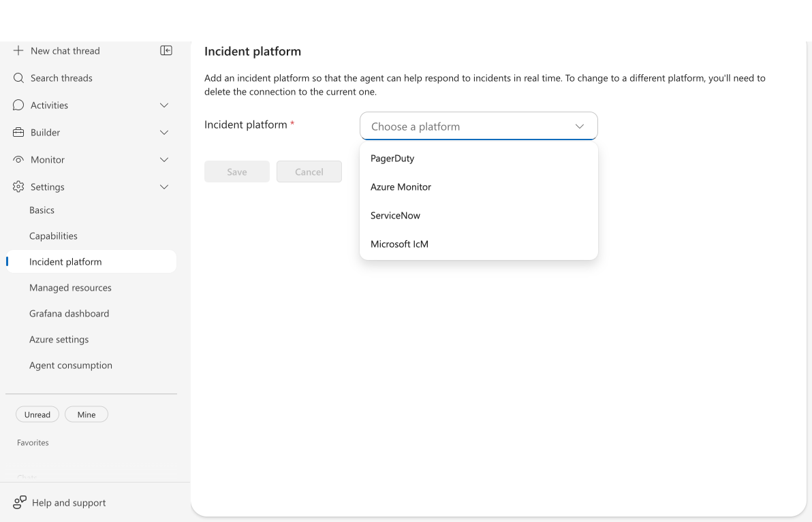Image resolution: width=812 pixels, height=522 pixels.
Task: Expand the Activities section chevron
Action: (164, 105)
